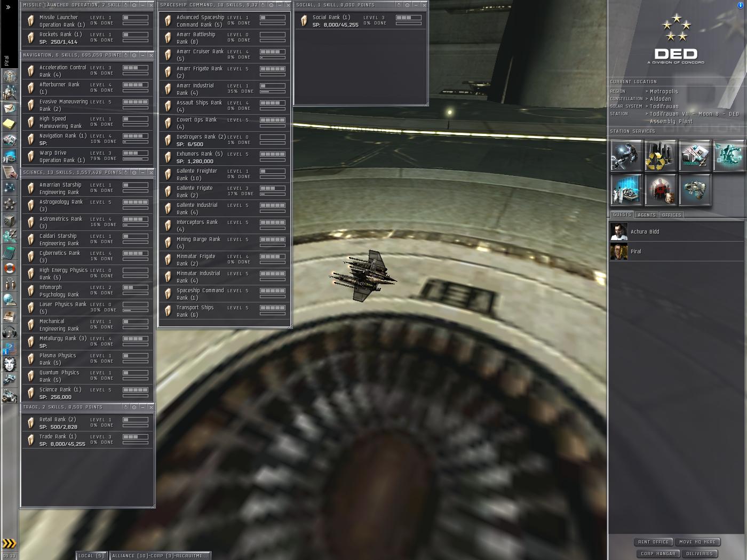Pin the Missile Launcher Operation window
747x560 pixels.
(x=126, y=5)
